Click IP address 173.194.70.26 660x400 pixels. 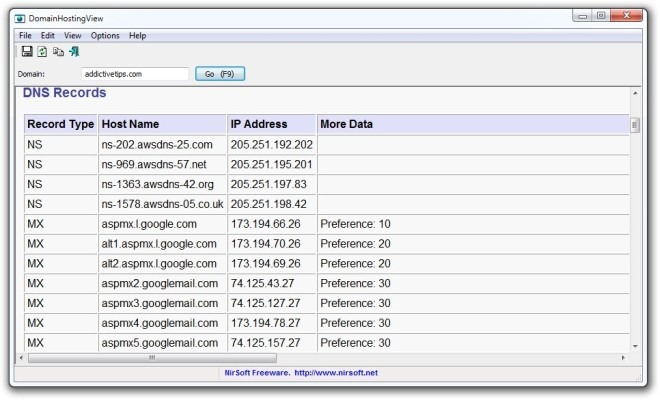click(x=266, y=244)
